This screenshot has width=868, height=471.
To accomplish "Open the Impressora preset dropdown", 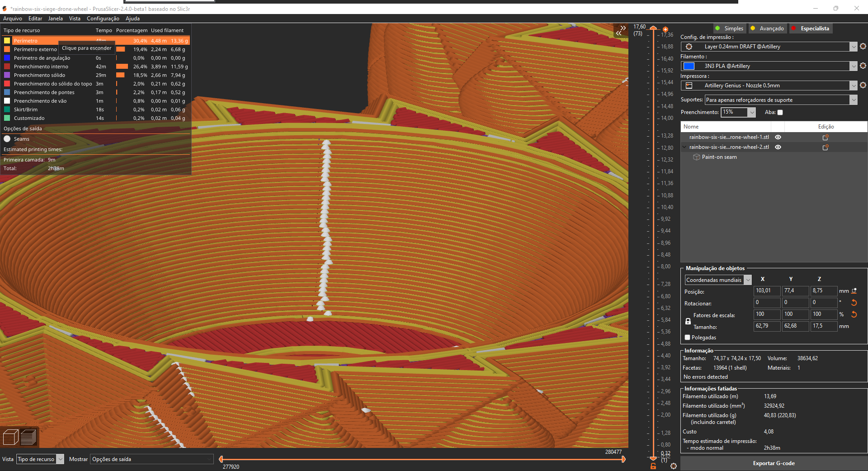I will 853,86.
